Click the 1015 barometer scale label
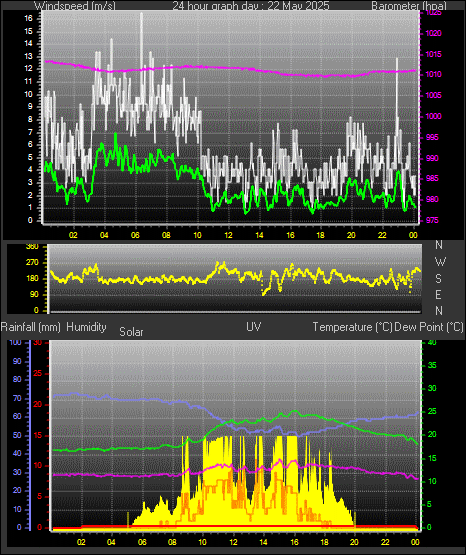Viewport: 466px width, 555px height. (433, 55)
